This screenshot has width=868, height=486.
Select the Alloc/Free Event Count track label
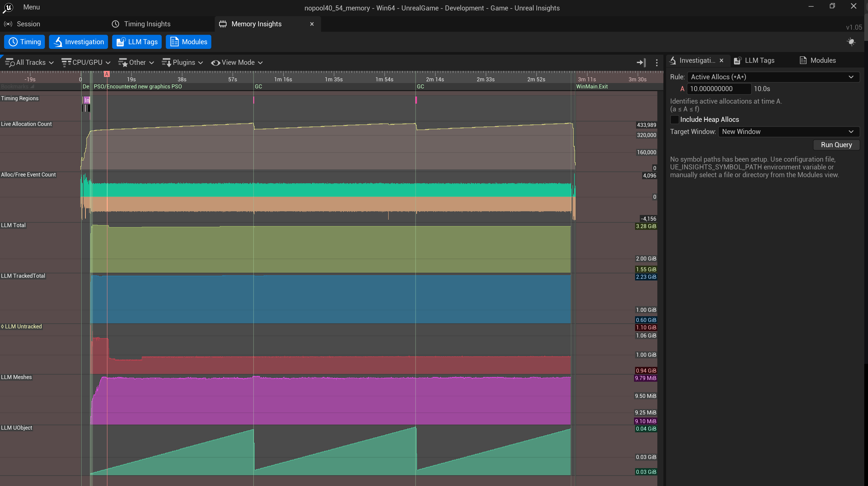click(x=28, y=174)
